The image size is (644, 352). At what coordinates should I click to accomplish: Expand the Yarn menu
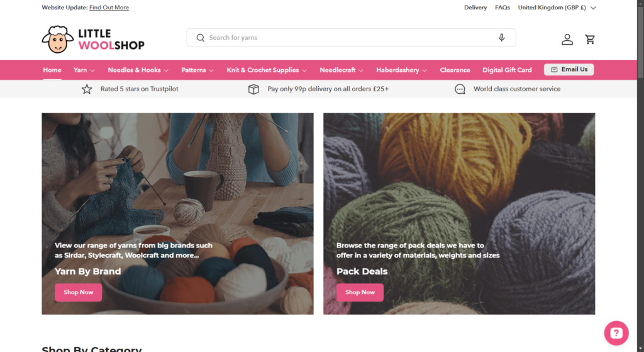84,71
